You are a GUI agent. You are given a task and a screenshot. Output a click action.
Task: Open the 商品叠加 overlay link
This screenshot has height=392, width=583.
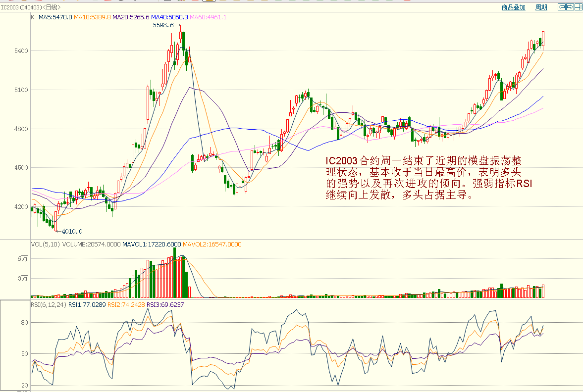pyautogui.click(x=513, y=7)
